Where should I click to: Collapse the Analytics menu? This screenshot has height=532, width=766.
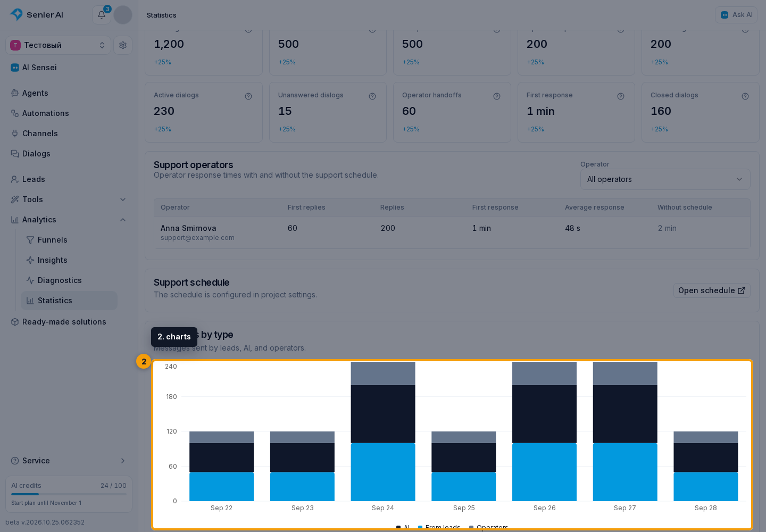coord(69,220)
